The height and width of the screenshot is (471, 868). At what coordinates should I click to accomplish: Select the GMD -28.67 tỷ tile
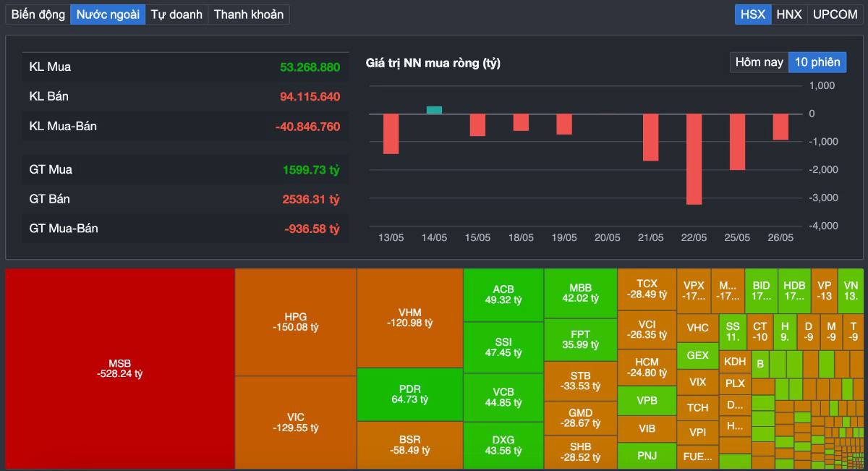point(580,417)
